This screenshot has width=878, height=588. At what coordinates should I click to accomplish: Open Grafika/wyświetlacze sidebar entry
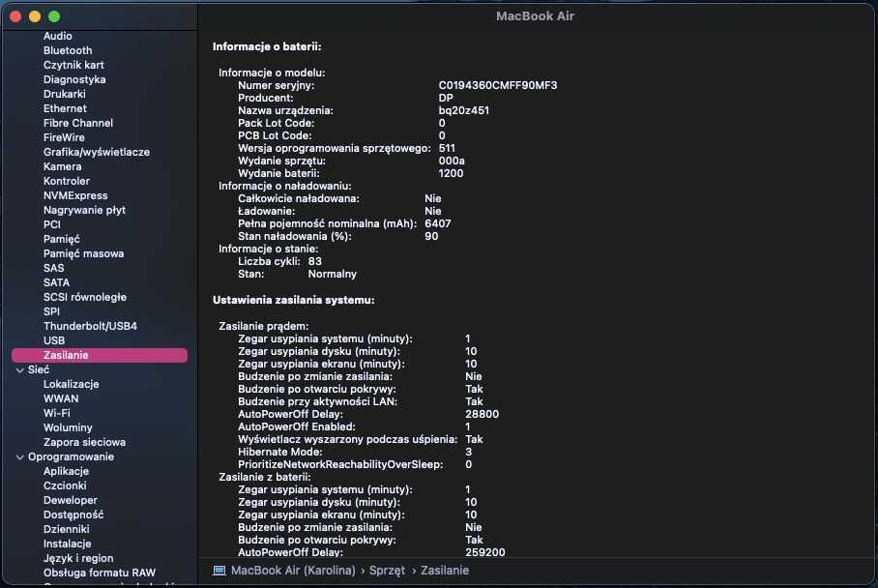97,152
